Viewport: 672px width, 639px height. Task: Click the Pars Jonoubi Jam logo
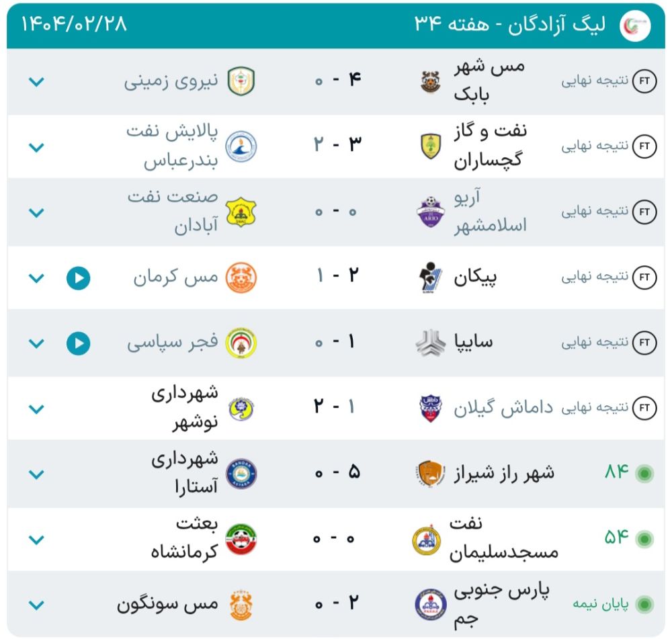tap(431, 604)
